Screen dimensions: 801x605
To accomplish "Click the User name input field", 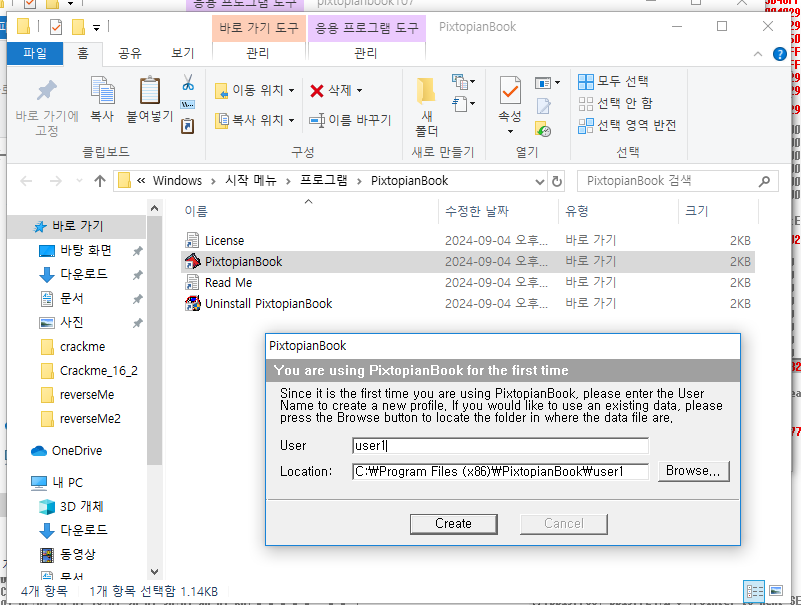I will pos(501,446).
